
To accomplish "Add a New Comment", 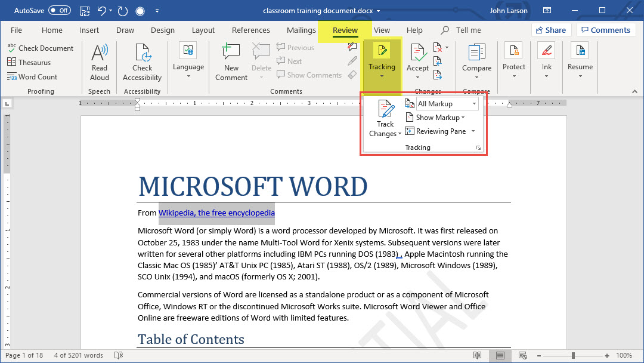I will point(231,61).
